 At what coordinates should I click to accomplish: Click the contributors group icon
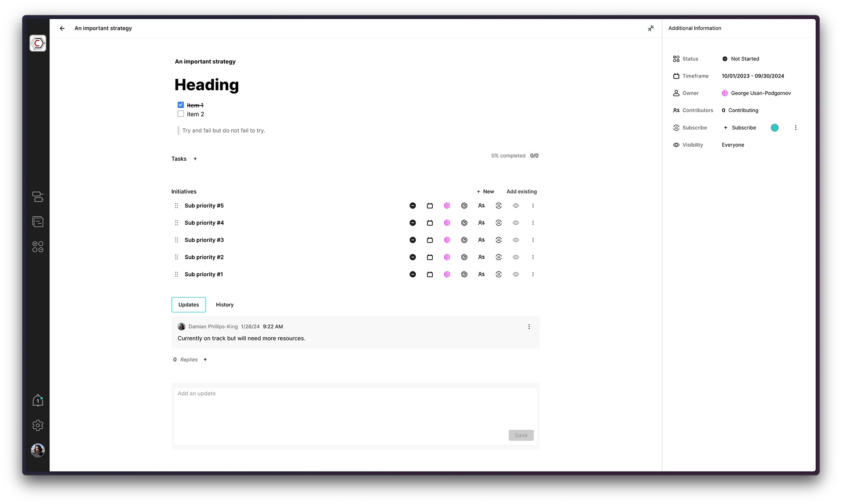pyautogui.click(x=675, y=110)
